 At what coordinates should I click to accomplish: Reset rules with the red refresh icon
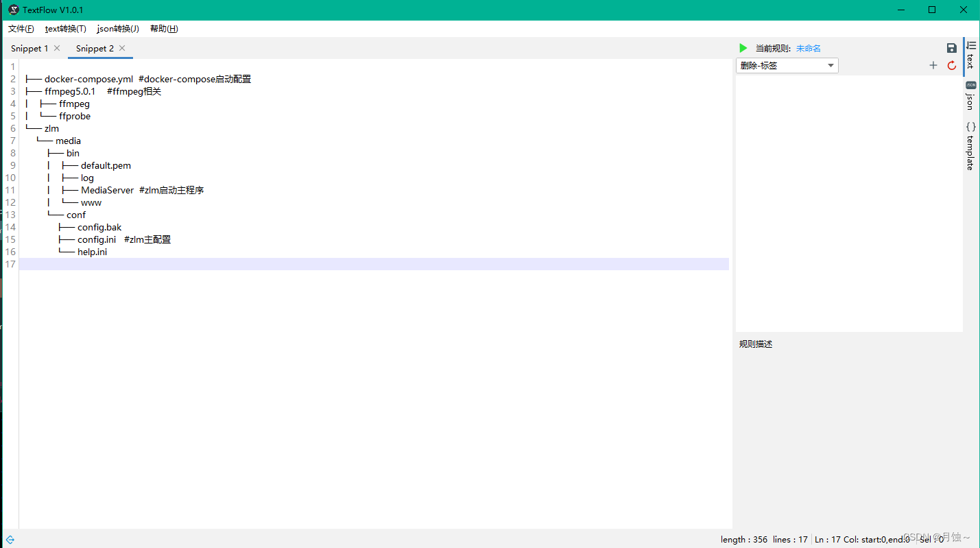click(952, 65)
